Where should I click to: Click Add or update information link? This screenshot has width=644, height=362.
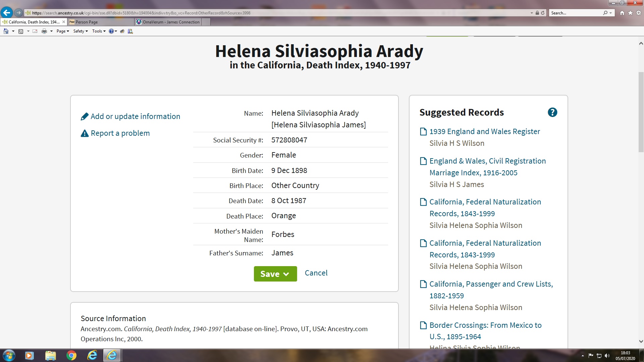135,116
